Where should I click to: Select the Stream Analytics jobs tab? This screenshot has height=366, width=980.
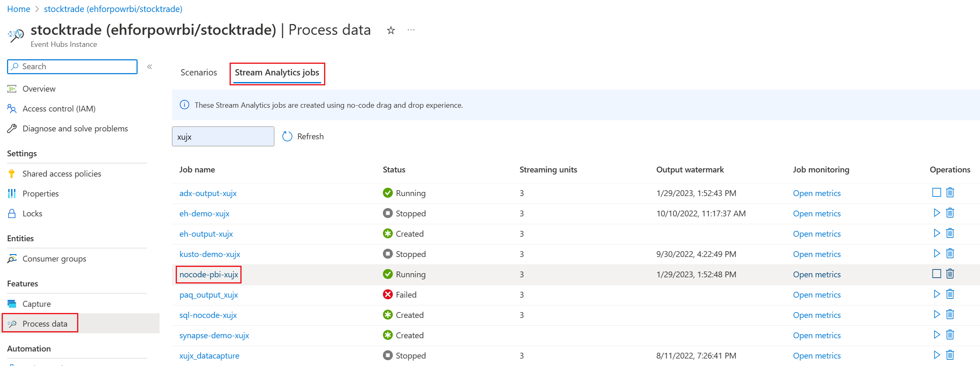point(277,73)
